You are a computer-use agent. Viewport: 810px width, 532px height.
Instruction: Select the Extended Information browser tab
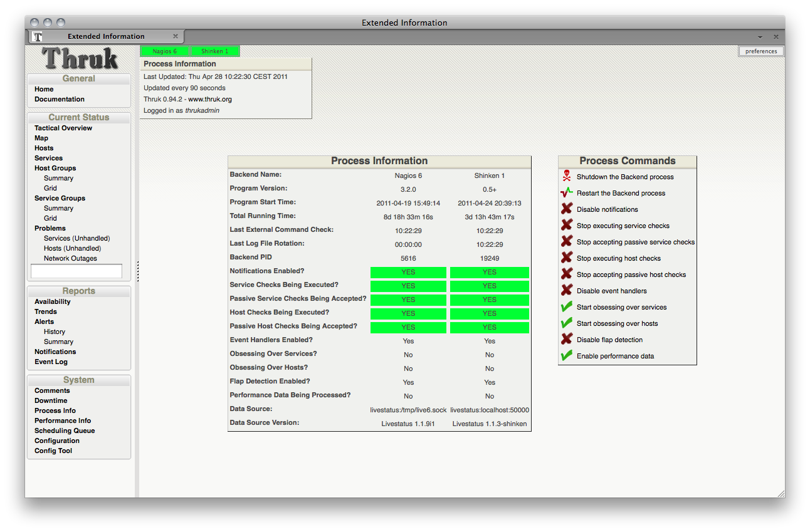pyautogui.click(x=106, y=36)
